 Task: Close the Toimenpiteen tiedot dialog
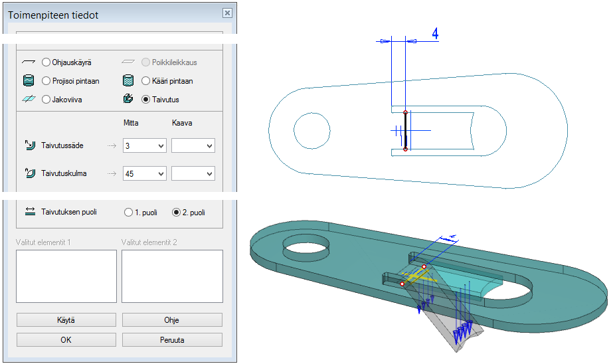click(227, 13)
